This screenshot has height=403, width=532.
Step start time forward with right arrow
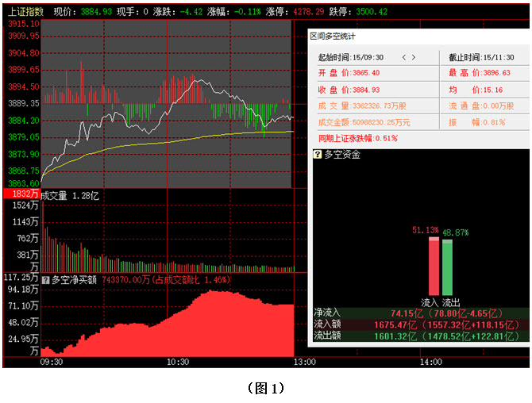tap(413, 57)
